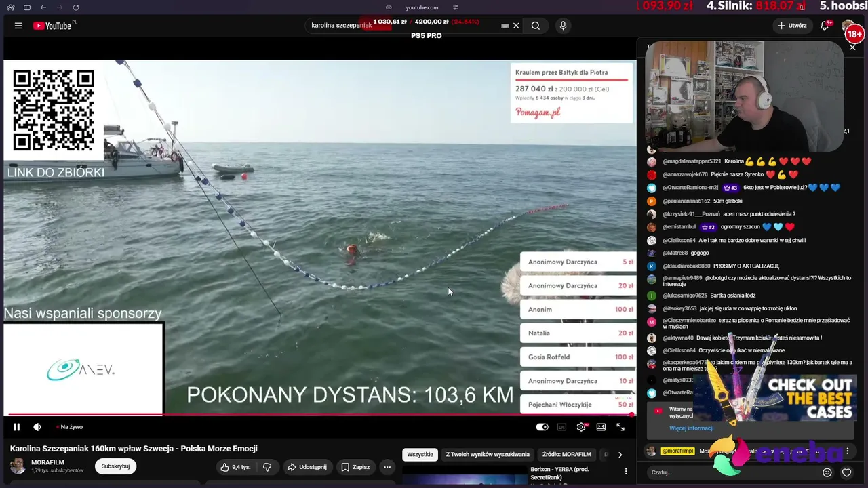This screenshot has width=868, height=488.
Task: Click chat user @annazawojek670
Action: click(685, 175)
